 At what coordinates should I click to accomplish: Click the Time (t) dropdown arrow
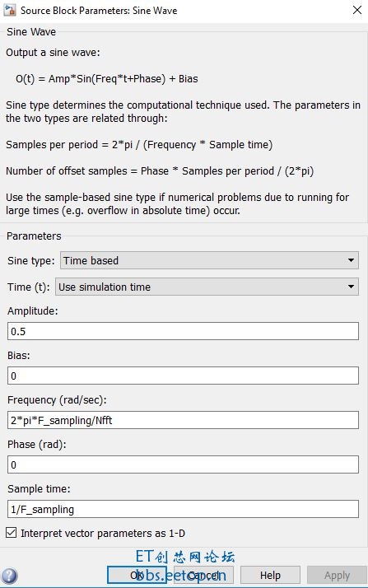351,287
